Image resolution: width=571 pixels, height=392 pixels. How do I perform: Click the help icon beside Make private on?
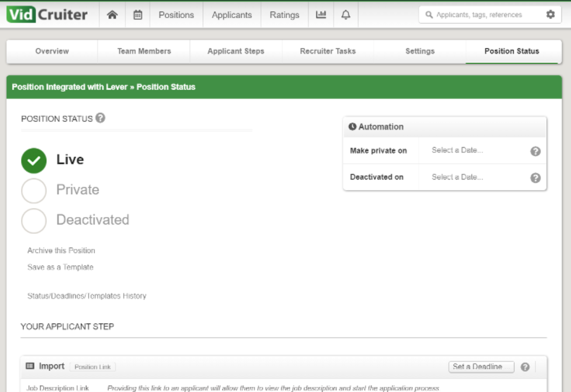pos(535,151)
